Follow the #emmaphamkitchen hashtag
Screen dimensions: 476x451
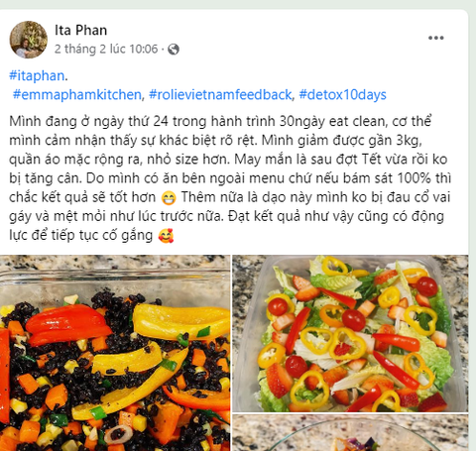(77, 95)
